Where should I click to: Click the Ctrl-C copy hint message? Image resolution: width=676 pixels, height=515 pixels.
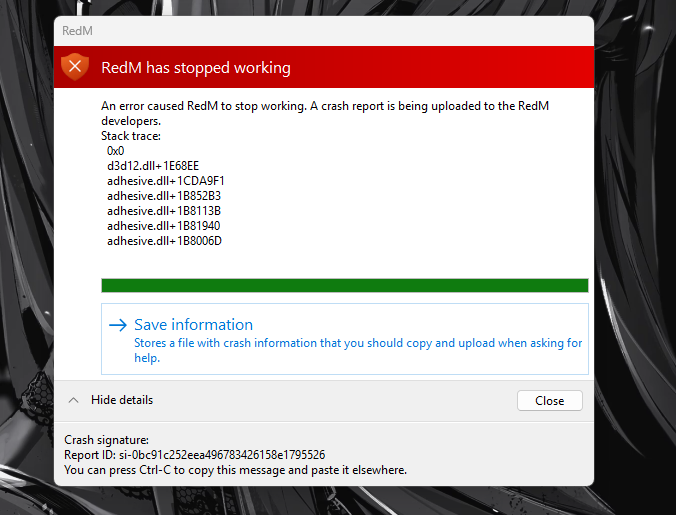coord(235,470)
